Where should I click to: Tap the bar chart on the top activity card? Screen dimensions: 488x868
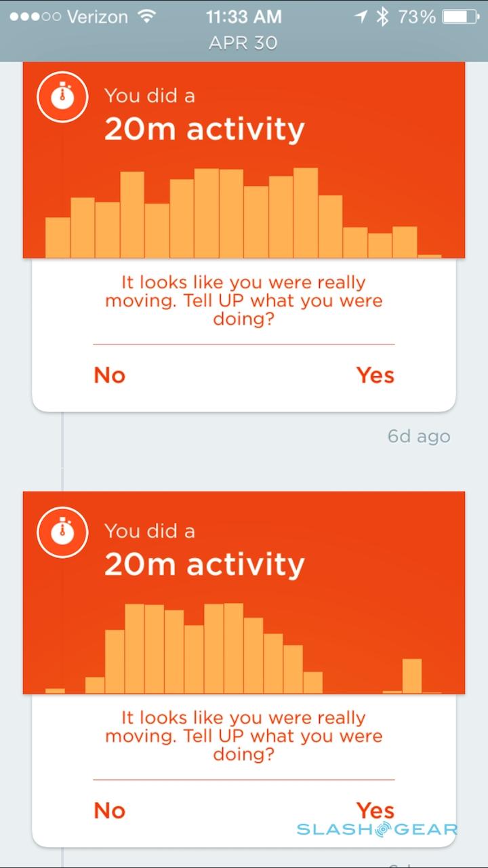point(243,214)
